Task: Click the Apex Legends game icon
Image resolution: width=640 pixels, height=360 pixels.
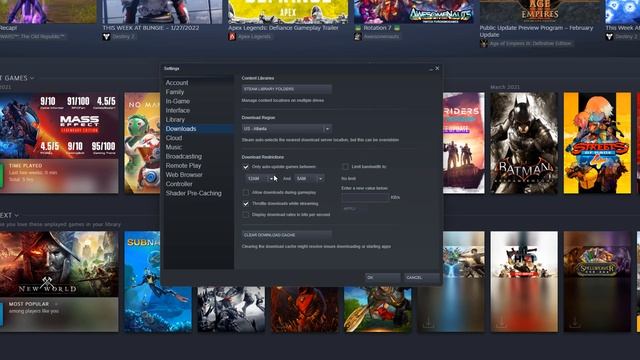Action: point(232,36)
